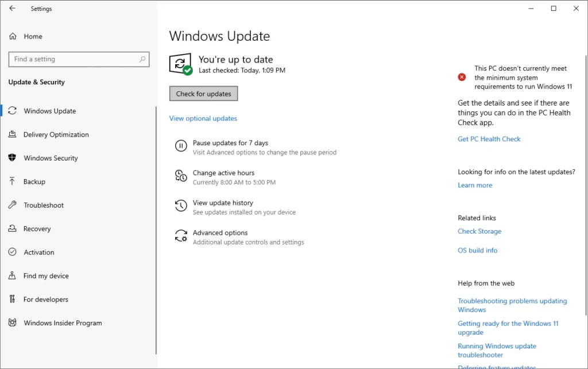
Task: Open the OS build info link
Action: [477, 250]
